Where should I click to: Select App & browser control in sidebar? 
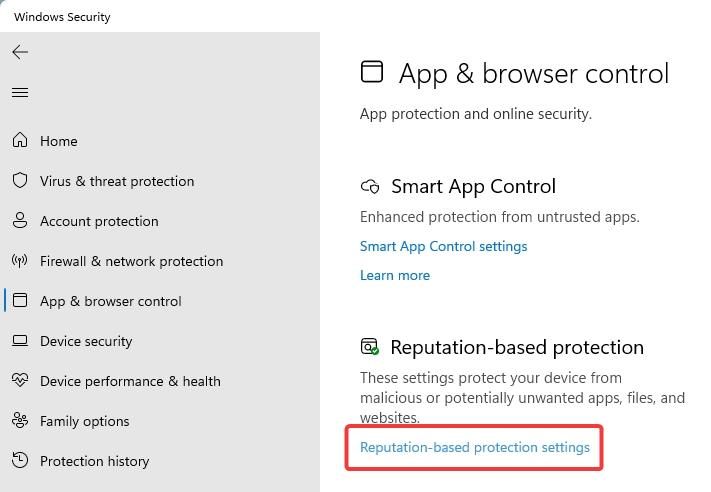click(x=110, y=301)
